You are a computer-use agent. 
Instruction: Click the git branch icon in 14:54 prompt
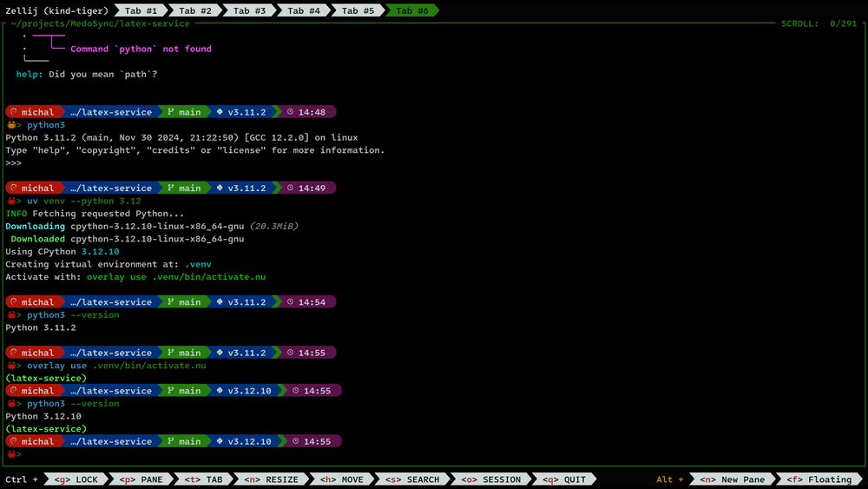coord(170,301)
